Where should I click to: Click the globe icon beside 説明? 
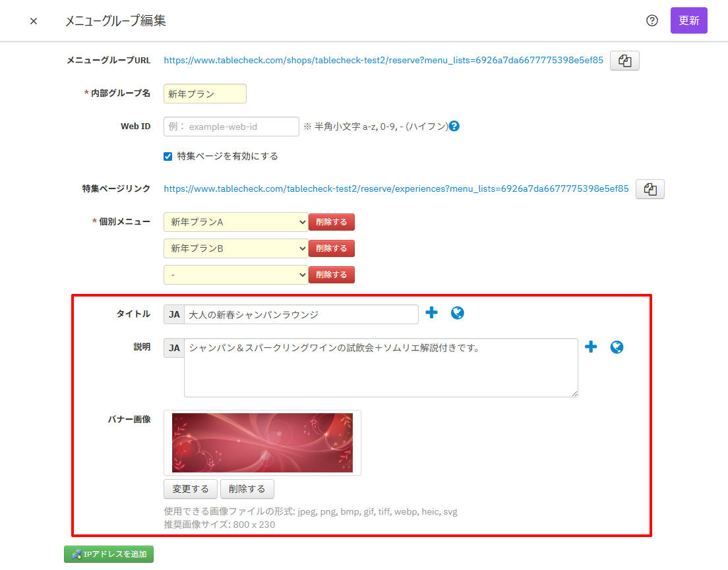pos(617,347)
